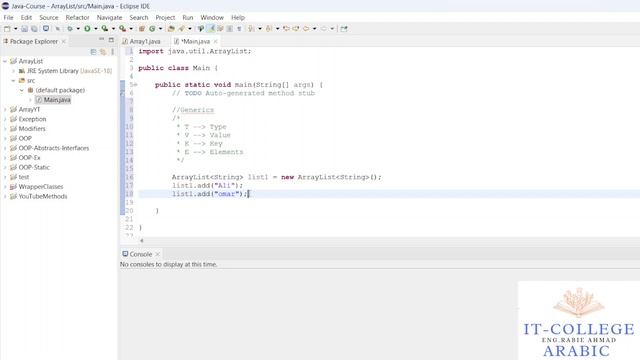Open a Terminal from the toolbar
The width and height of the screenshot is (640, 360).
coord(46,29)
